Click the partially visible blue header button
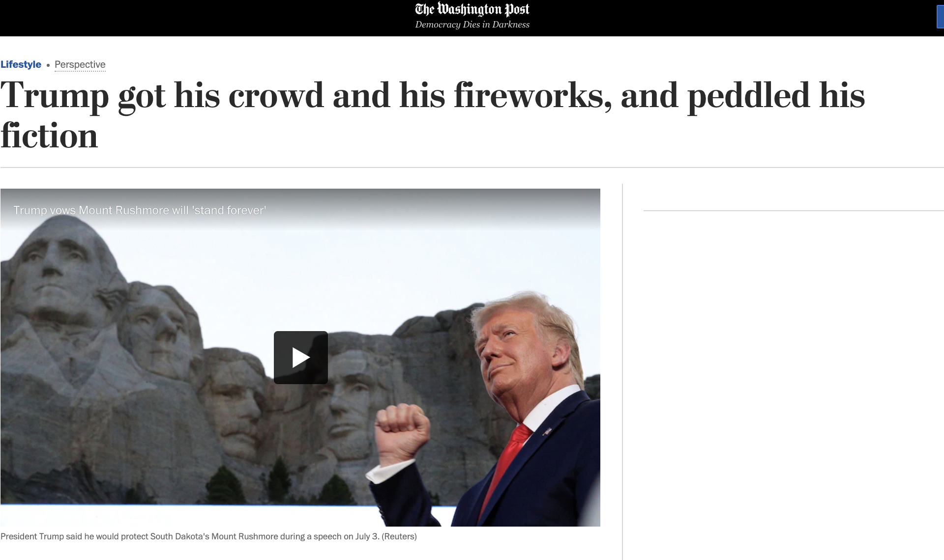The image size is (944, 560). (x=940, y=18)
